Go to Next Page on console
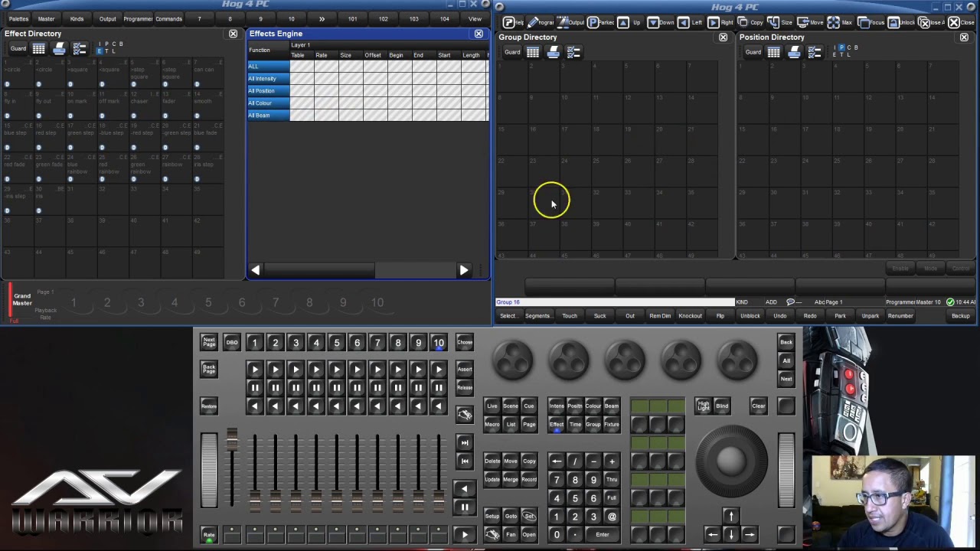The height and width of the screenshot is (551, 980). coord(208,343)
